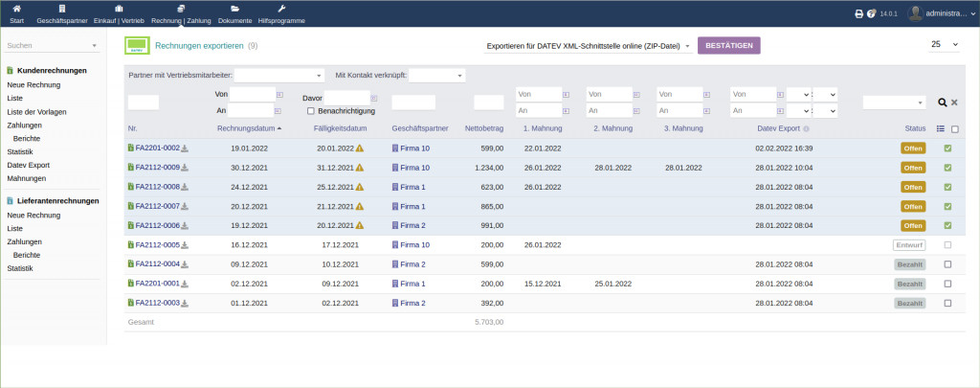Click warning icon next to due date 31.12.2021
The image size is (980, 388).
(360, 168)
